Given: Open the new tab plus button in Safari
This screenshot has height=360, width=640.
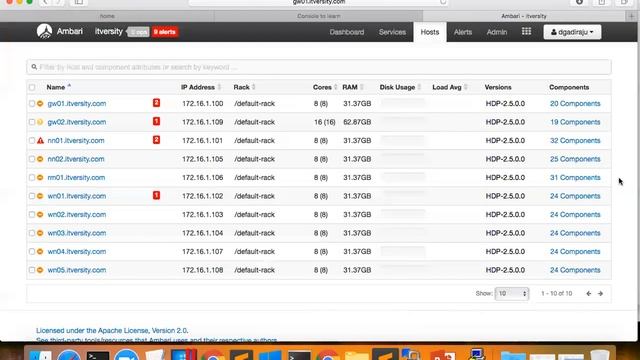Looking at the screenshot, I should point(631,16).
